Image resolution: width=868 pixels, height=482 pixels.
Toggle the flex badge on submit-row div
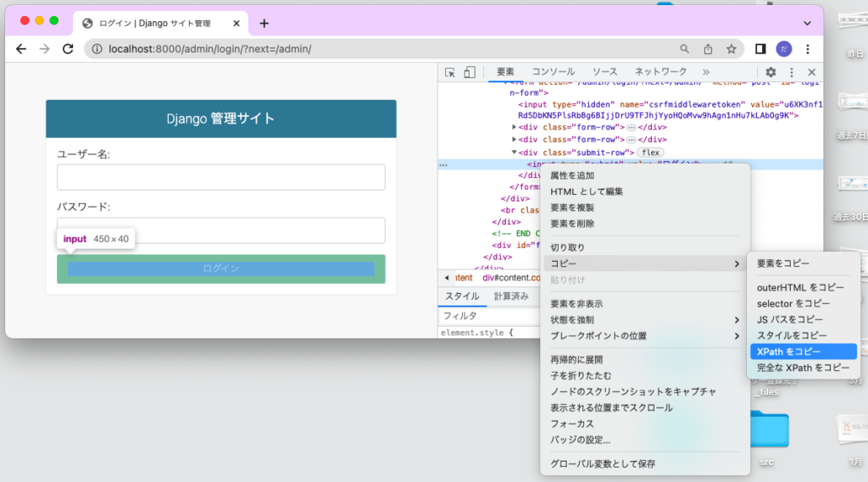coord(649,152)
